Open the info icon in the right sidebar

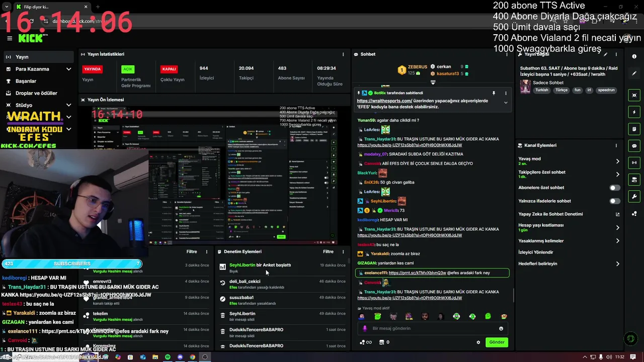pyautogui.click(x=634, y=57)
